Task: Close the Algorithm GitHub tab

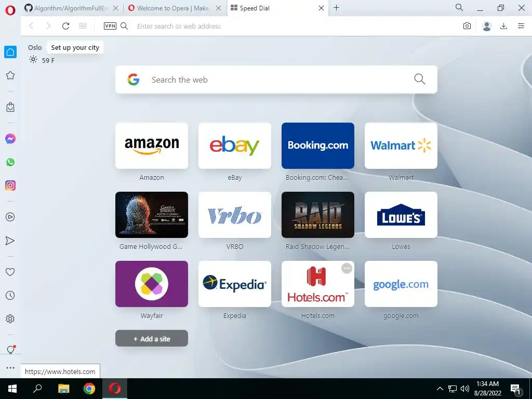Action: pos(115,8)
